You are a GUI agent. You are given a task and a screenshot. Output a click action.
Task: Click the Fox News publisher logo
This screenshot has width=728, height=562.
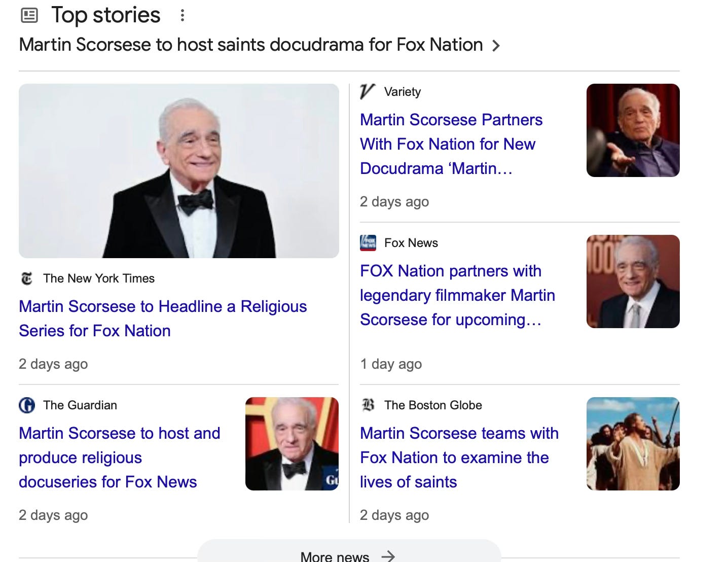368,243
